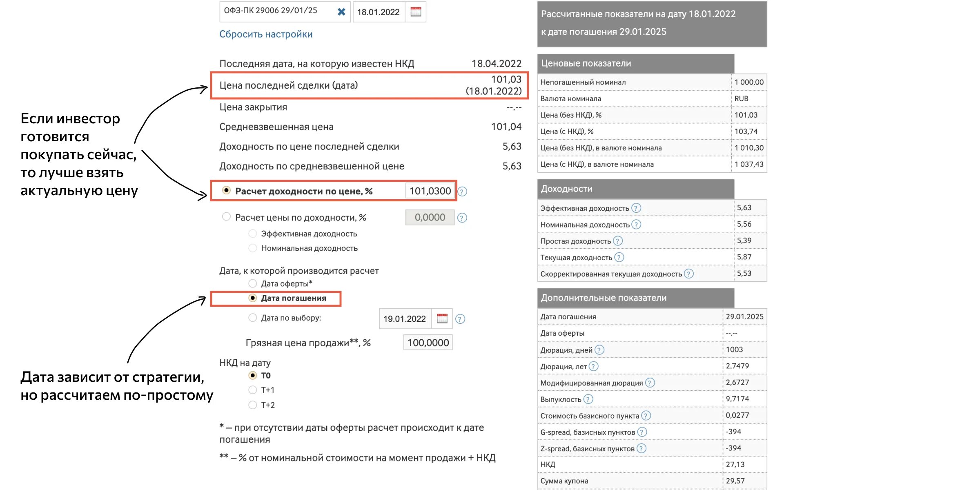Open help for Простая доходность

tap(618, 241)
